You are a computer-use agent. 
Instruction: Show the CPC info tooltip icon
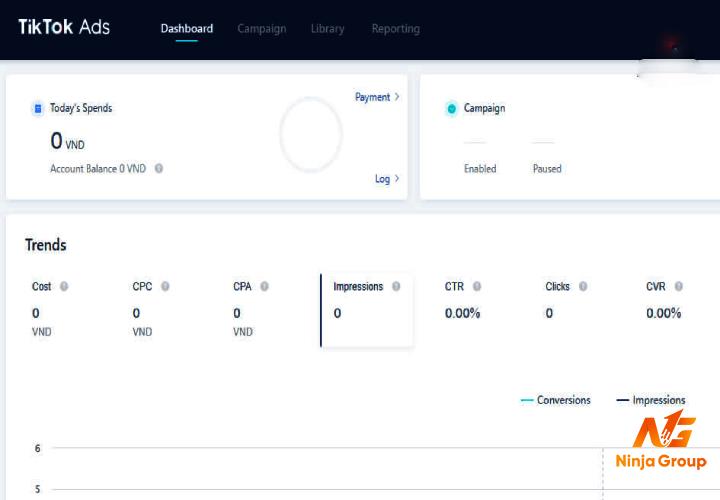tap(165, 286)
